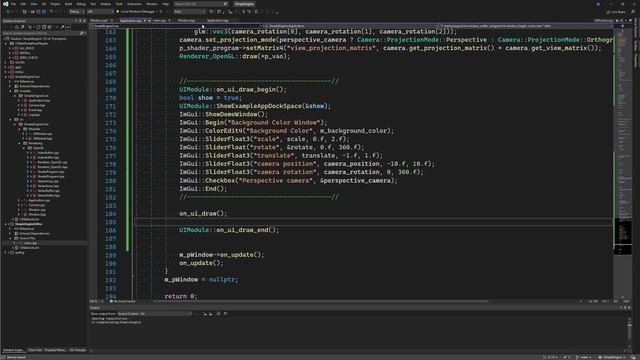
Task: Click the Live Share button
Action: pos(616,12)
